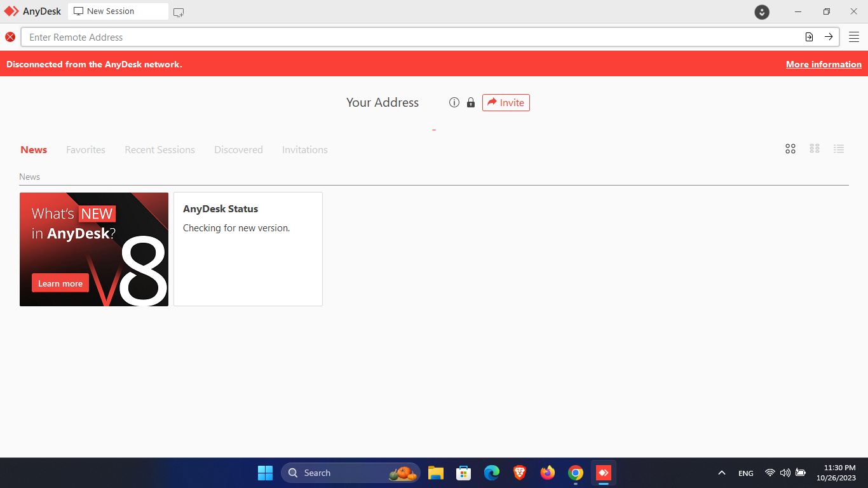This screenshot has height=488, width=868.
Task: Switch to list view
Action: click(x=839, y=149)
